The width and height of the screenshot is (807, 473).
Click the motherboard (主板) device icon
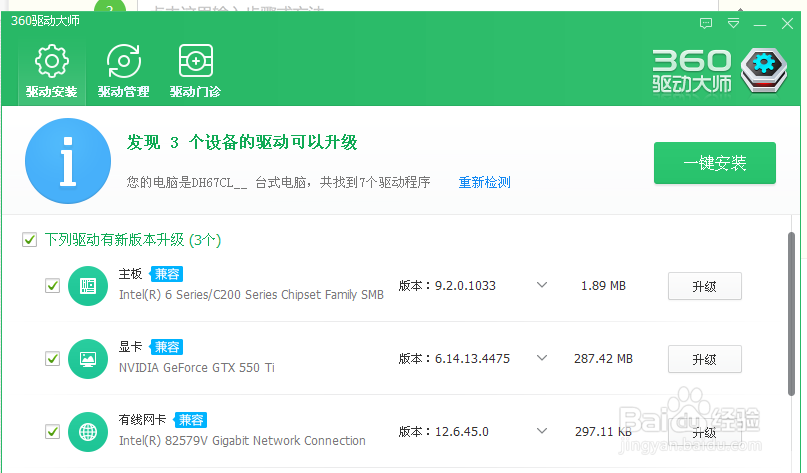point(87,286)
